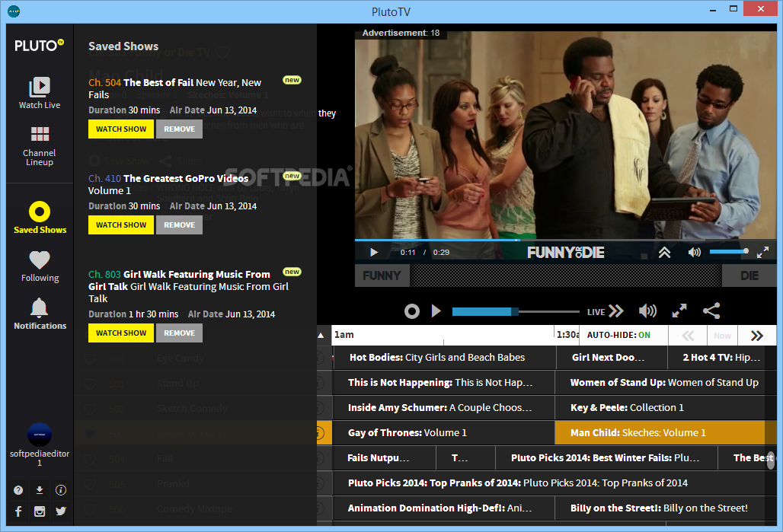783x532 pixels.
Task: Visit the Twitter bird icon
Action: 61,511
